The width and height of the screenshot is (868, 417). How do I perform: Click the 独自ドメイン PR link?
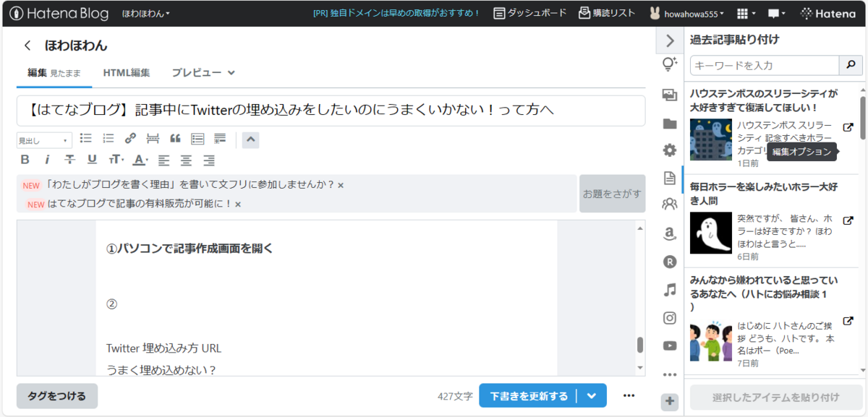[397, 13]
